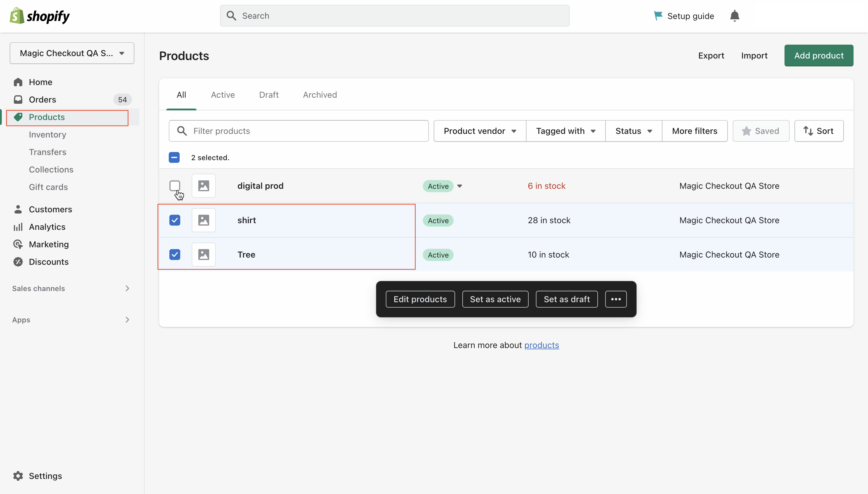This screenshot has height=494, width=868.
Task: Expand the Status filter dropdown
Action: pos(634,131)
